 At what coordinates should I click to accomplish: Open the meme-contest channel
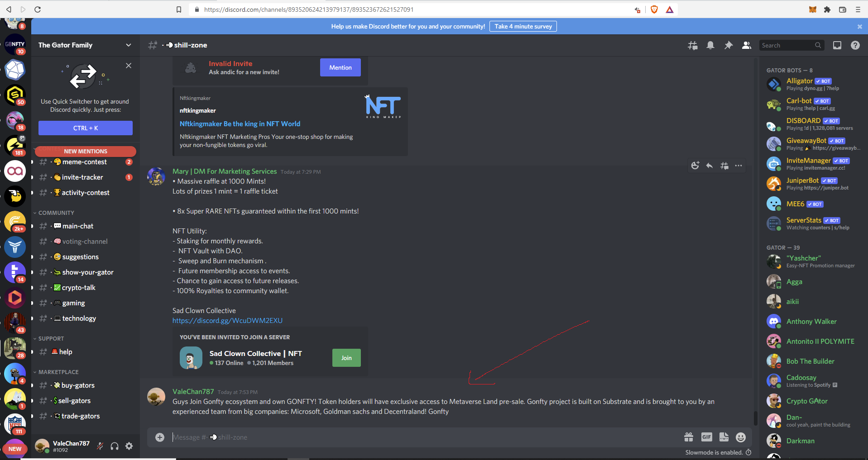tap(85, 162)
